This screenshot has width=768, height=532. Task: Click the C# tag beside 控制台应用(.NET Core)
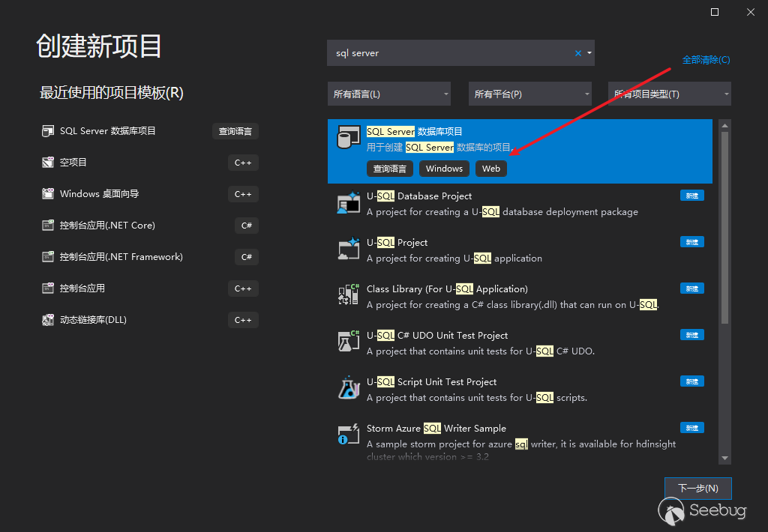pos(246,225)
